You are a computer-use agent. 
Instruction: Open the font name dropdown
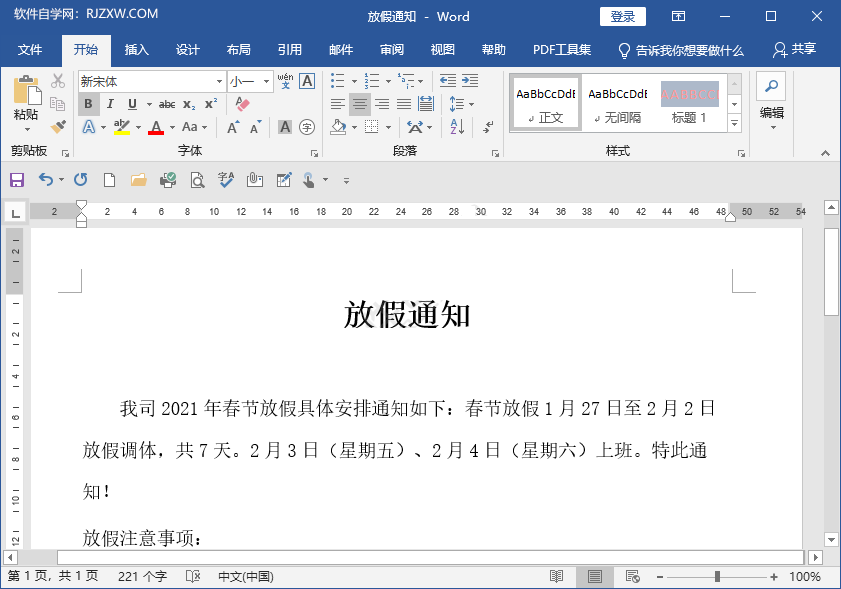coord(220,79)
